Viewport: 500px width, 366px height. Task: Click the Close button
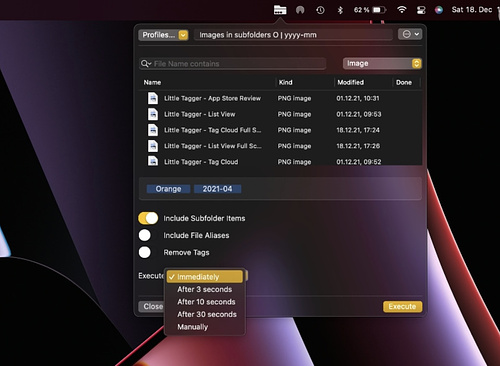click(x=152, y=306)
